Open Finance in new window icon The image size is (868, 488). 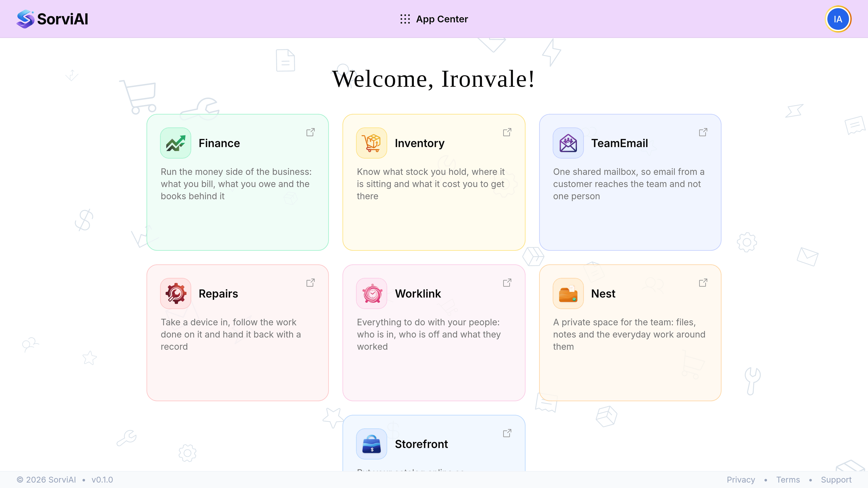coord(310,132)
